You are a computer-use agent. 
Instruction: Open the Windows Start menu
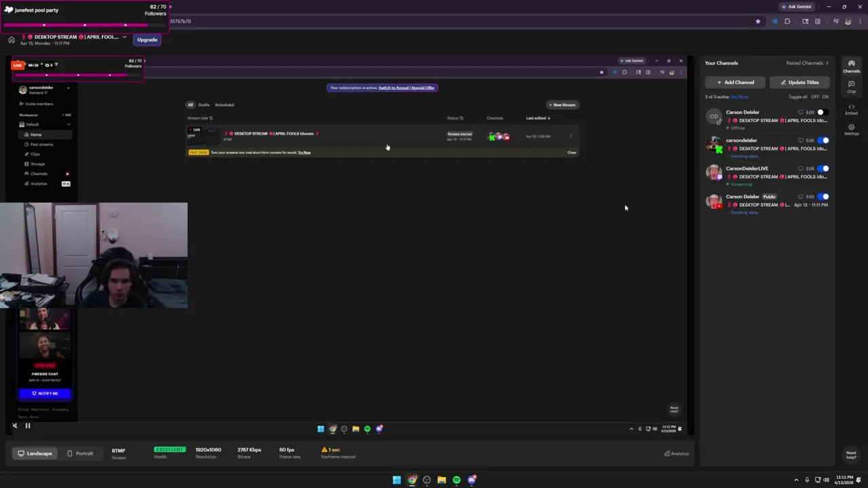pos(397,480)
